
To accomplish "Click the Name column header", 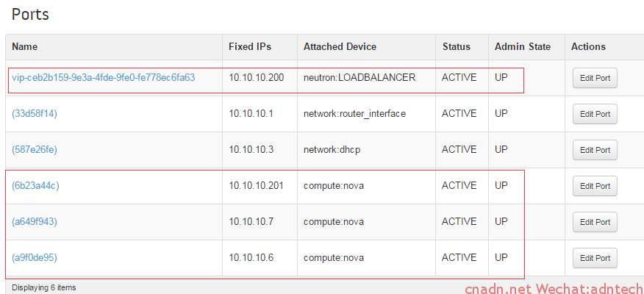I will point(25,47).
